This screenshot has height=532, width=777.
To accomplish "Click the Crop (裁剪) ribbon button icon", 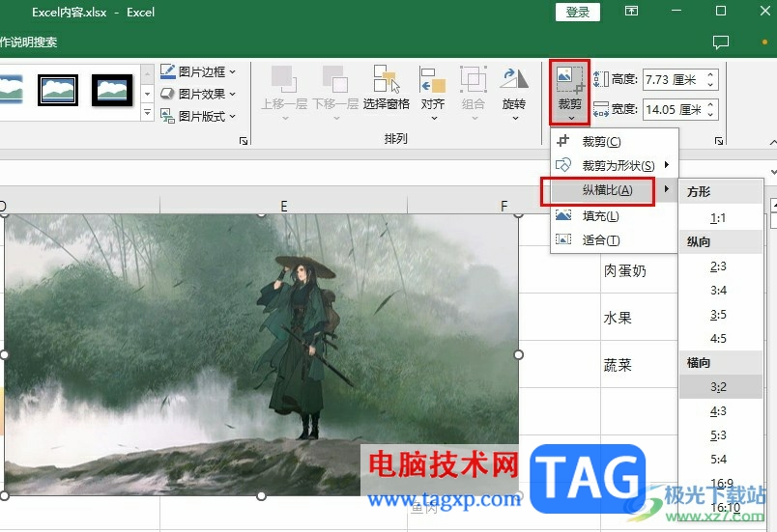I will (x=569, y=81).
